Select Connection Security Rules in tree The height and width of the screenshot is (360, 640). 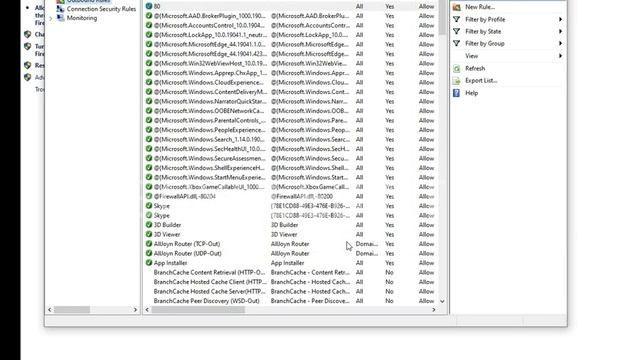pyautogui.click(x=101, y=9)
